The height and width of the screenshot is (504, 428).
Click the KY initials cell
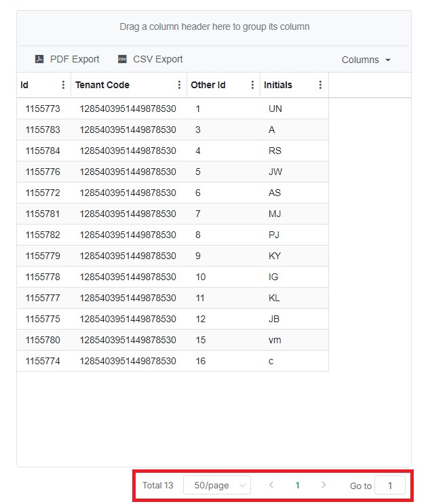(294, 256)
